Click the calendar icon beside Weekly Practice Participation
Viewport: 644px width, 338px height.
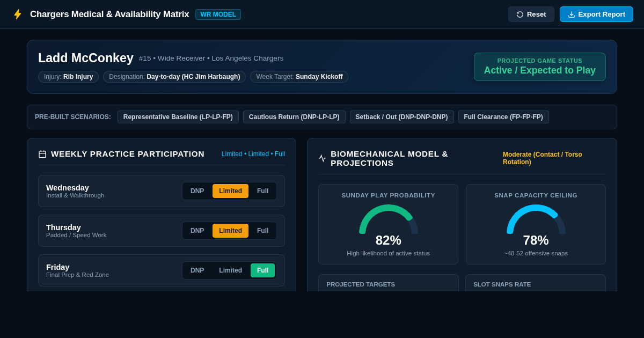pos(42,154)
